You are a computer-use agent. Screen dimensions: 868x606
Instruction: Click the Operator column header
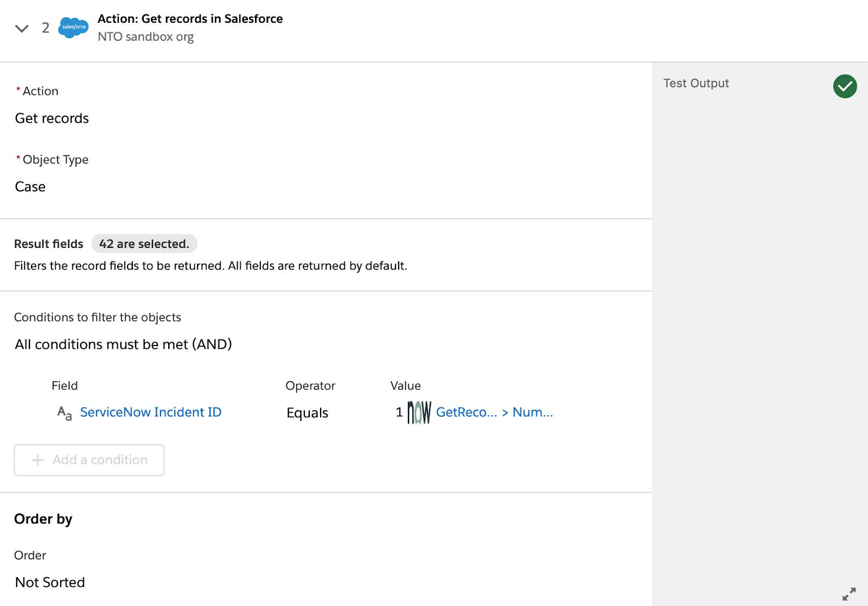point(310,386)
